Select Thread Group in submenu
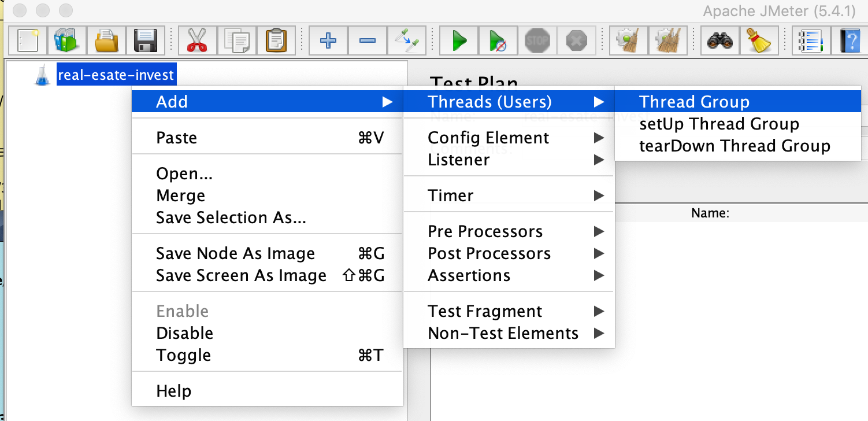Image resolution: width=868 pixels, height=421 pixels. pyautogui.click(x=738, y=102)
